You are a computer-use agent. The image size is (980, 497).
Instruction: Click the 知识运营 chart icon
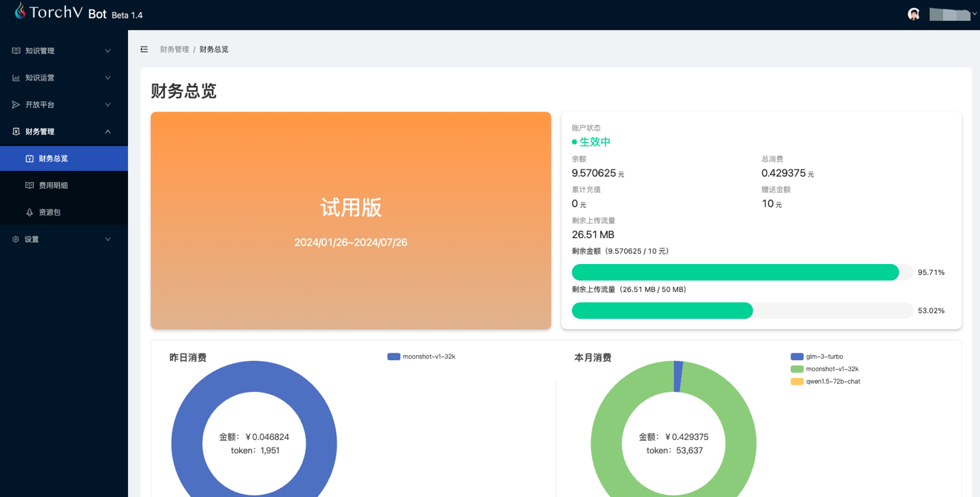16,78
